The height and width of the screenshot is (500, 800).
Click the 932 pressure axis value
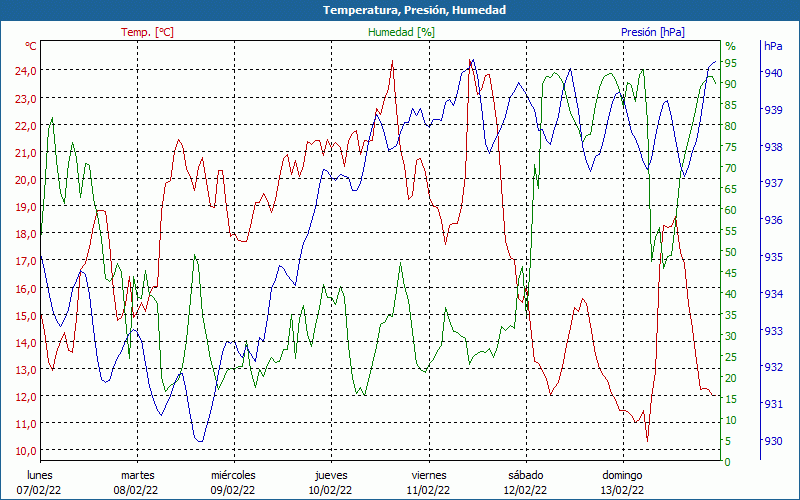(x=773, y=367)
